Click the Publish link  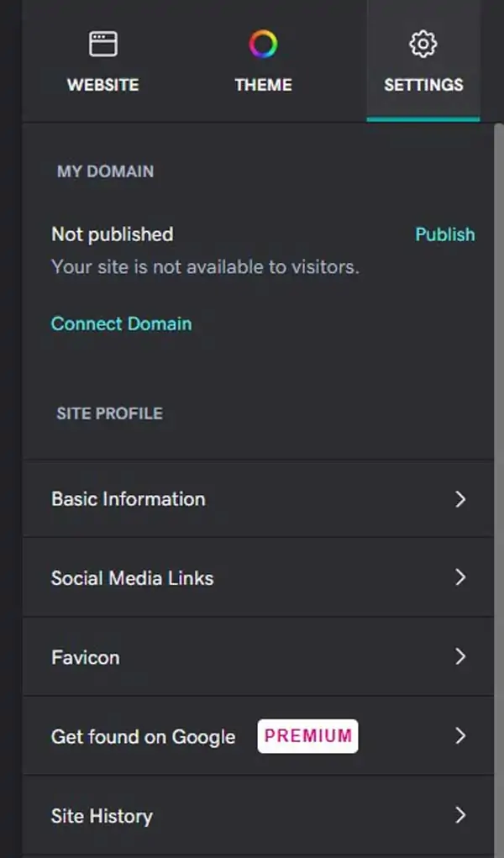click(x=444, y=234)
